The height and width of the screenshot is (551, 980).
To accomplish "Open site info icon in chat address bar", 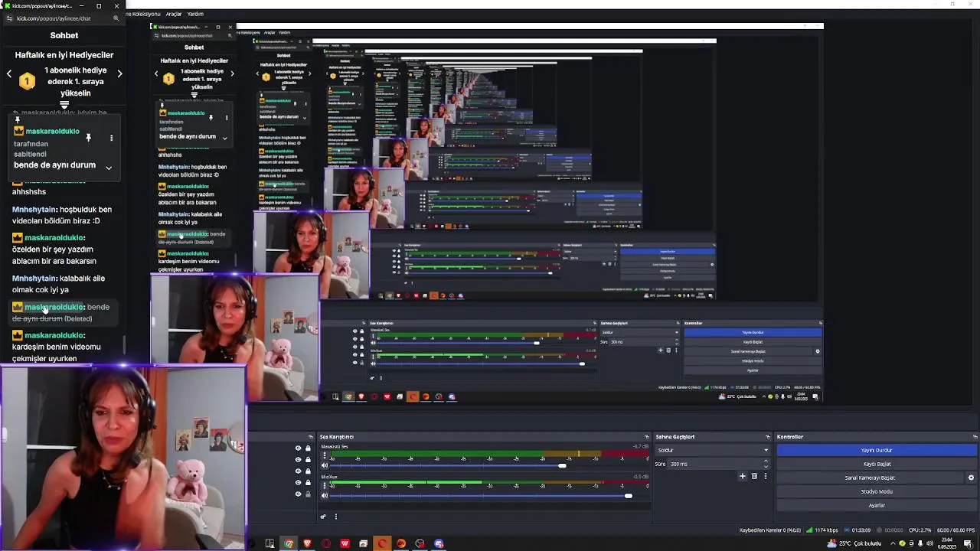I will [8, 18].
